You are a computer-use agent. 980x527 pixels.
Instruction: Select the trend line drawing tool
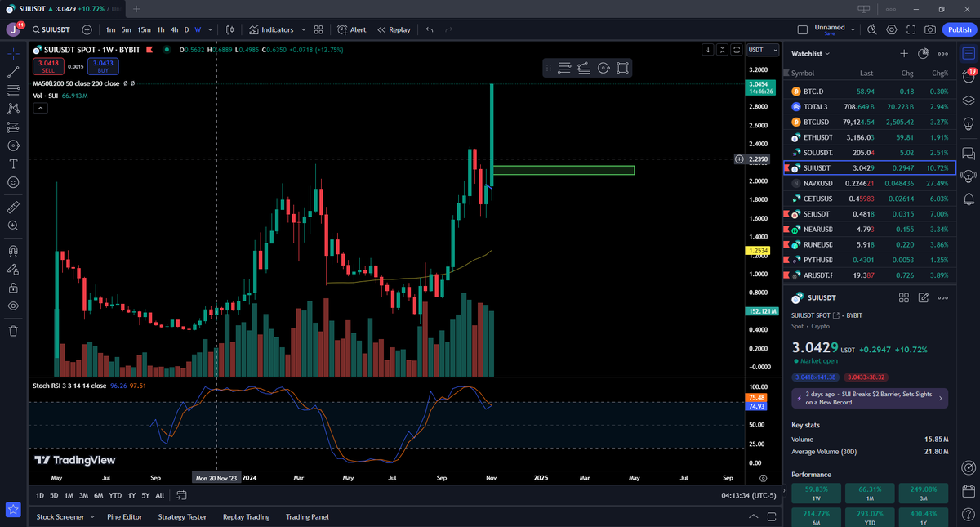point(13,72)
